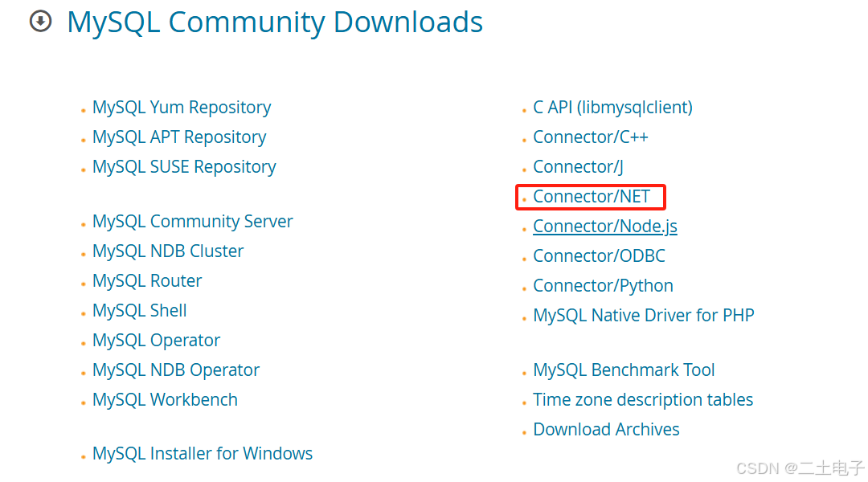Open the Connector/J download link
The height and width of the screenshot is (482, 868).
(579, 167)
